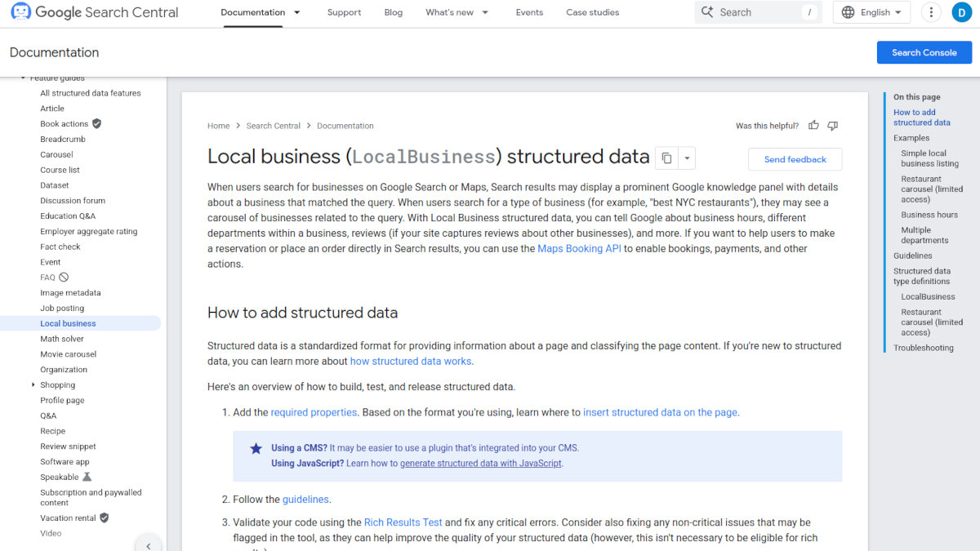
Task: Open the D account avatar
Action: coord(961,12)
